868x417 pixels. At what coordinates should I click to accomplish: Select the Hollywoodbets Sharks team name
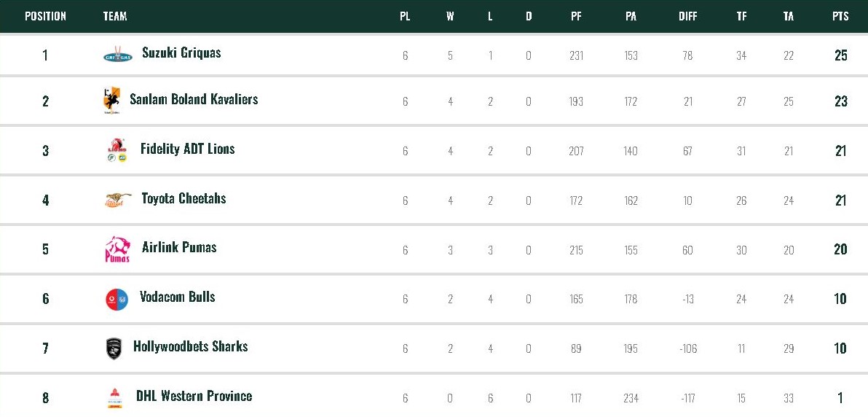point(191,346)
